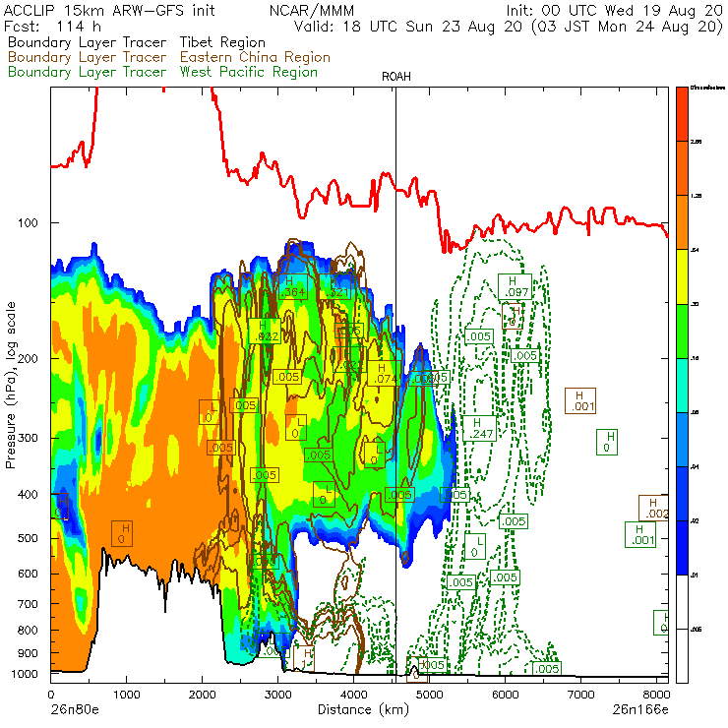Click the H .074 label near the ROAH line
Image resolution: width=728 pixels, height=728 pixels.
[x=385, y=373]
